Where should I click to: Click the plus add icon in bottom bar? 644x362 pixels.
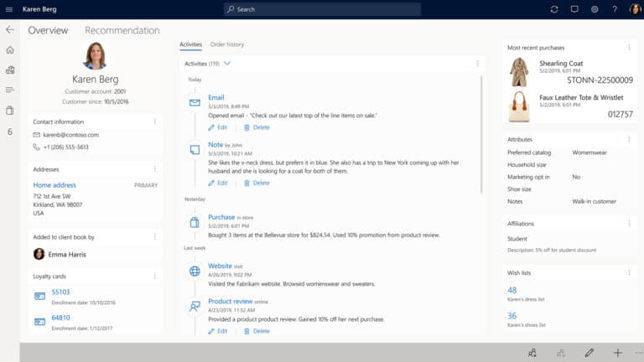tap(617, 353)
